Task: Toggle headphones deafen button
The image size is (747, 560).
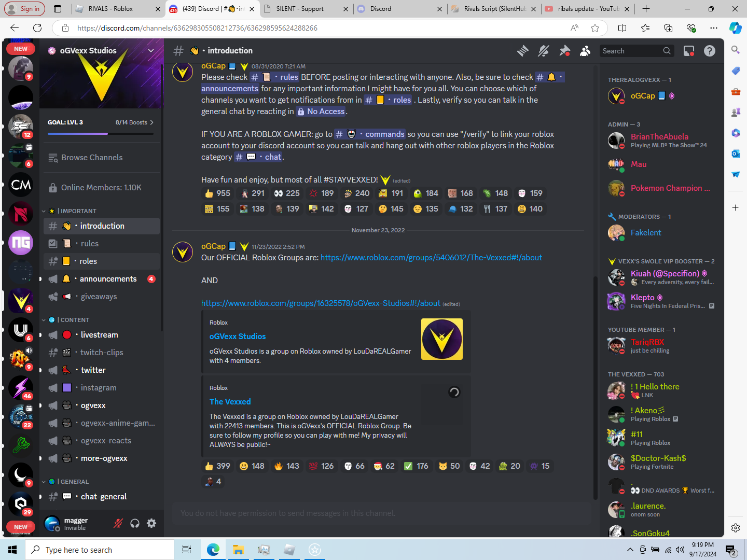Action: coord(135,523)
